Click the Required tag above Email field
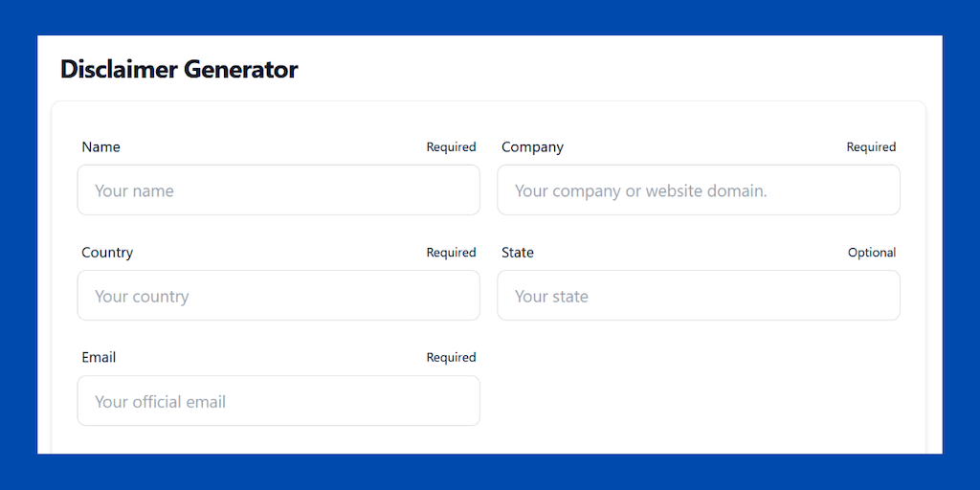This screenshot has width=980, height=490. click(451, 357)
